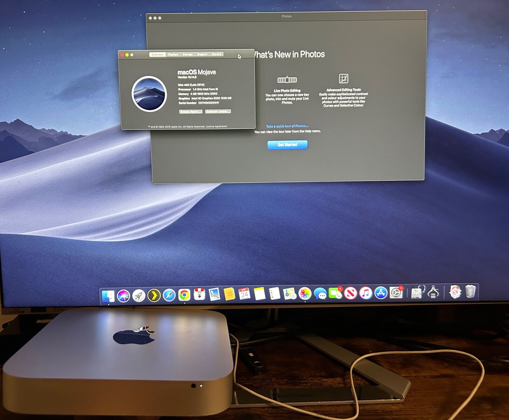Open the Messages speech bubble icon
The width and height of the screenshot is (509, 420).
pos(320,294)
